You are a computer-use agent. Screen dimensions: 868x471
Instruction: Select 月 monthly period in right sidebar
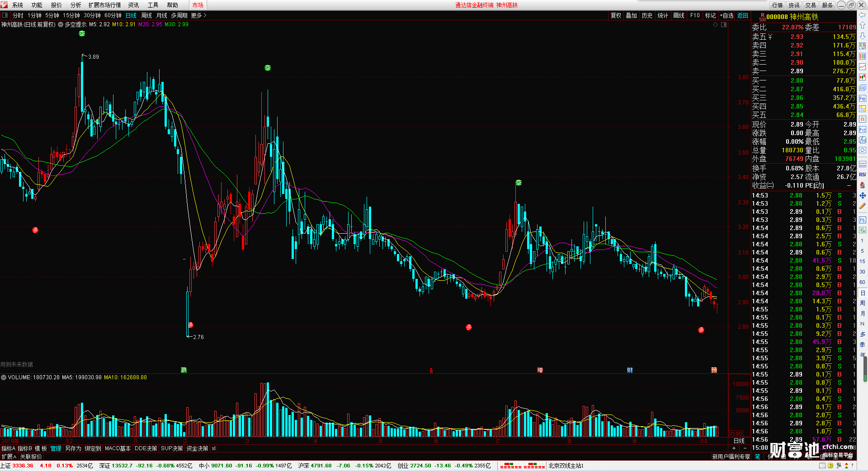(x=862, y=313)
